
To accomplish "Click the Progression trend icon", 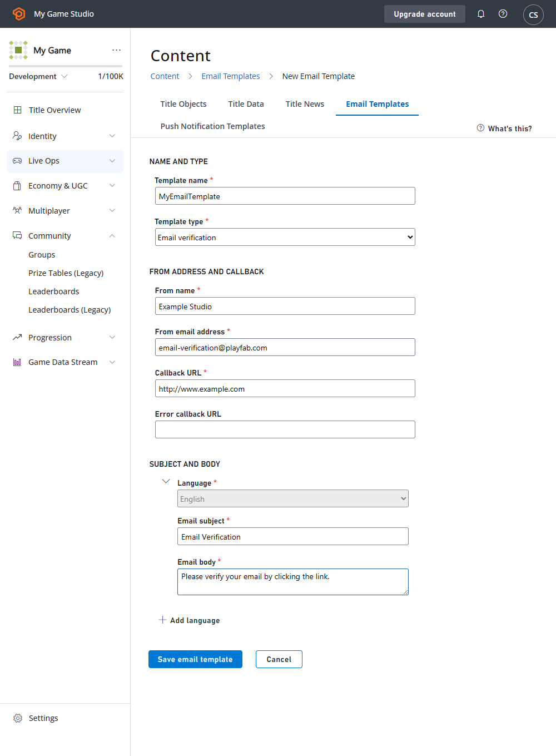I will click(x=17, y=338).
